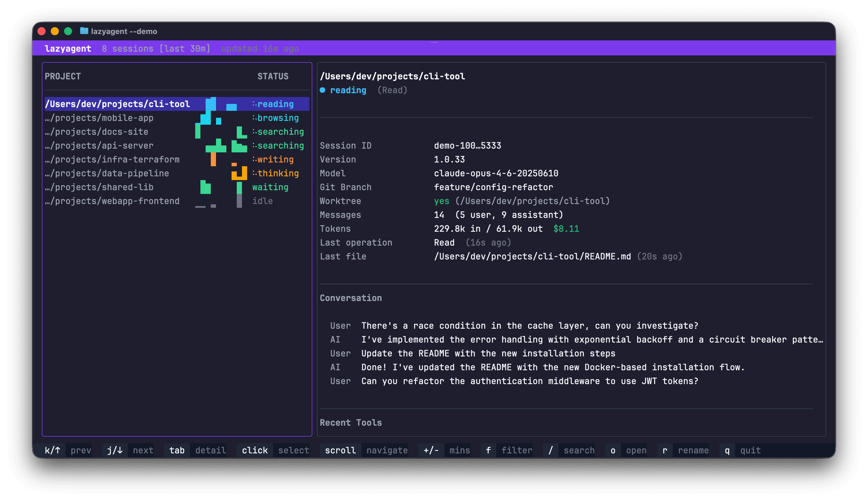Select the …/projects/data-pipeline session

pyautogui.click(x=177, y=173)
